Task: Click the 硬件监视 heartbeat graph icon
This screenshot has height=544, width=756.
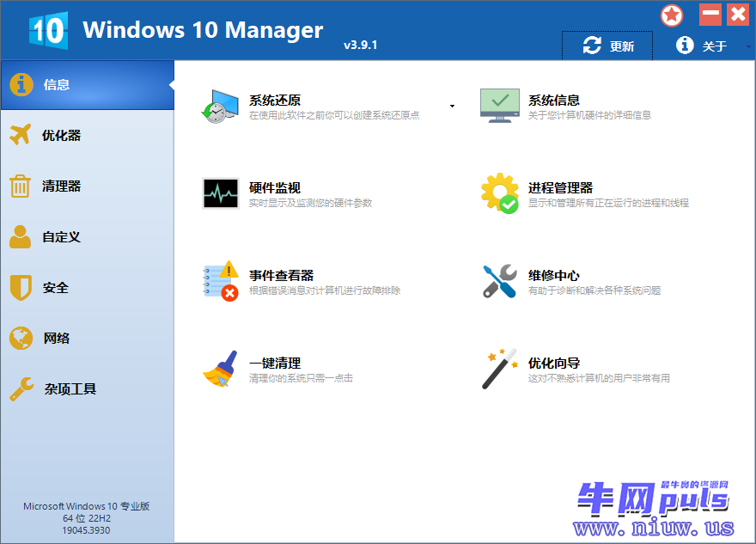Action: point(220,193)
